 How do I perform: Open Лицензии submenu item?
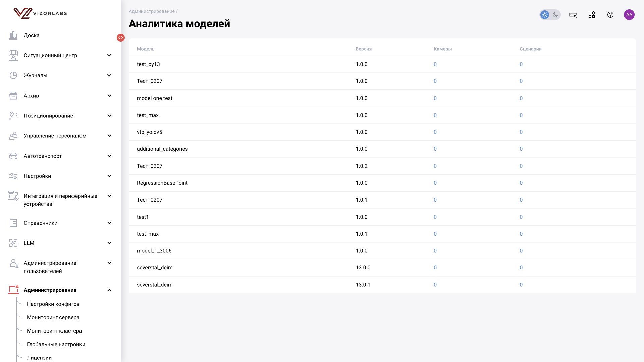39,358
